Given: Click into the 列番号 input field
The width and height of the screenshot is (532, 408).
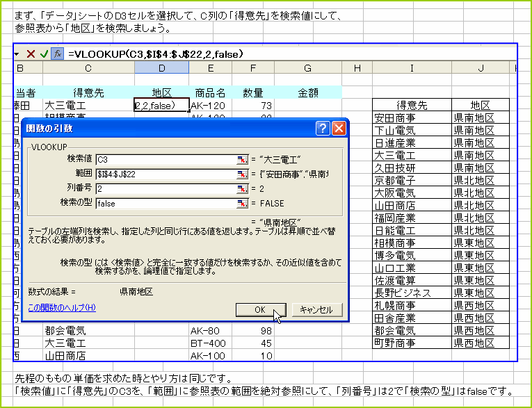Looking at the screenshot, I should tap(166, 188).
